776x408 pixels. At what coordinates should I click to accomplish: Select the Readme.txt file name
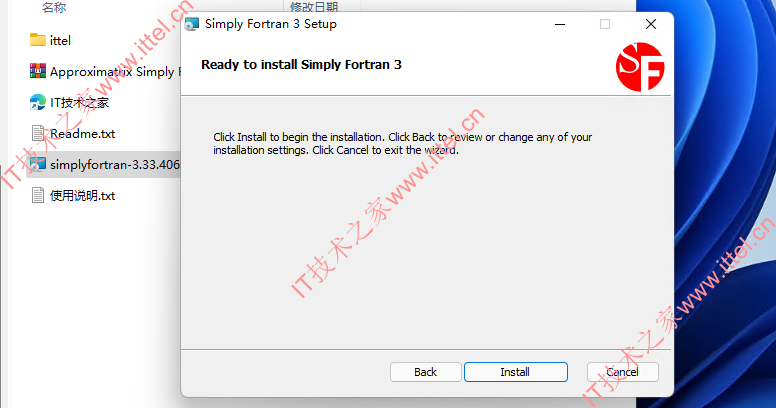click(x=83, y=134)
